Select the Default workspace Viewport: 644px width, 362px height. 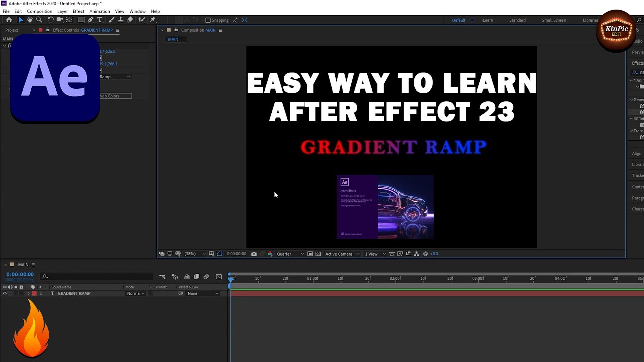(x=459, y=20)
